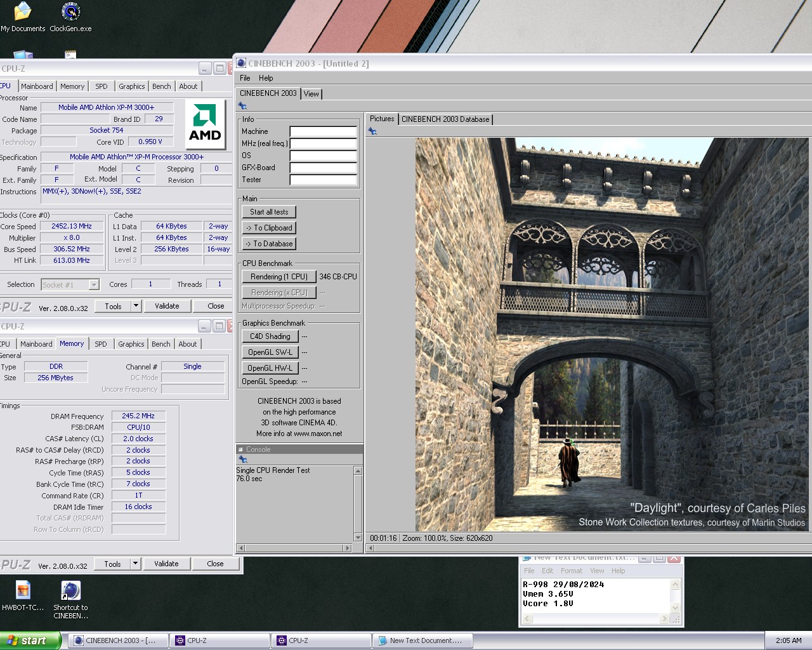Image resolution: width=812 pixels, height=650 pixels.
Task: Open SPD tab in lower CPU-Z window
Action: click(101, 344)
